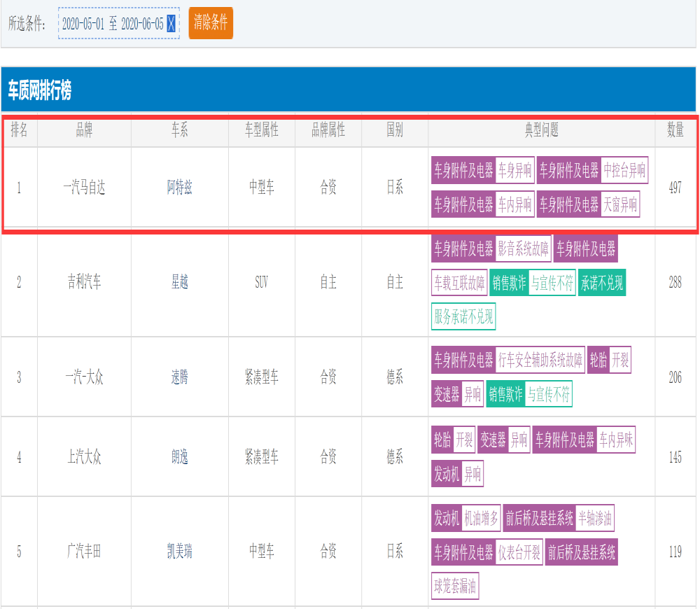Click the SUV vehicle type cell

point(262,281)
